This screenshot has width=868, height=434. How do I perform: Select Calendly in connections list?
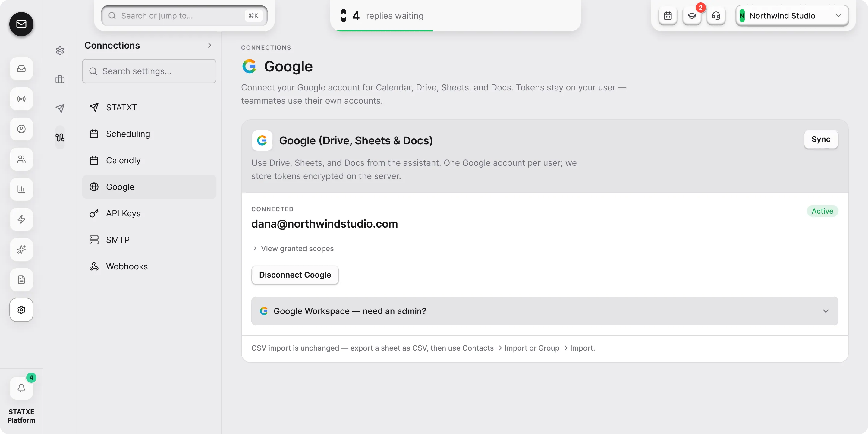[149, 160]
